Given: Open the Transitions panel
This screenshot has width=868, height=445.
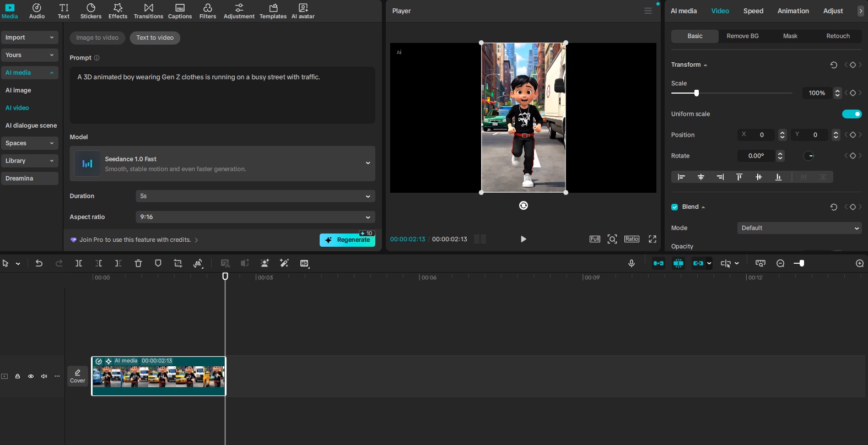Looking at the screenshot, I should click(148, 10).
